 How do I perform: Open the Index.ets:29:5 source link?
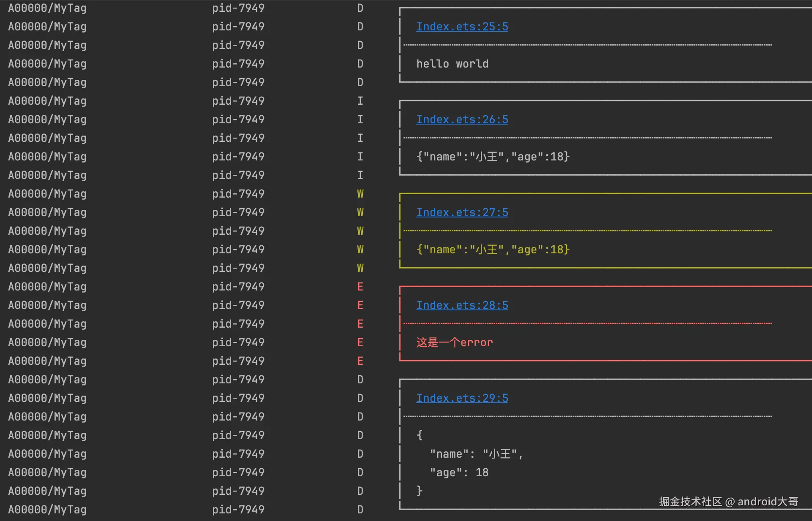[x=462, y=398]
